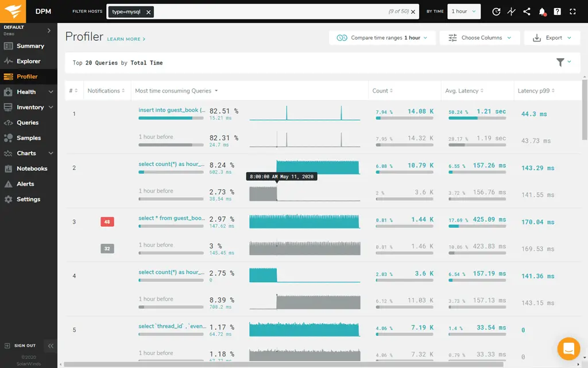Select Summary in the left sidebar

point(29,46)
